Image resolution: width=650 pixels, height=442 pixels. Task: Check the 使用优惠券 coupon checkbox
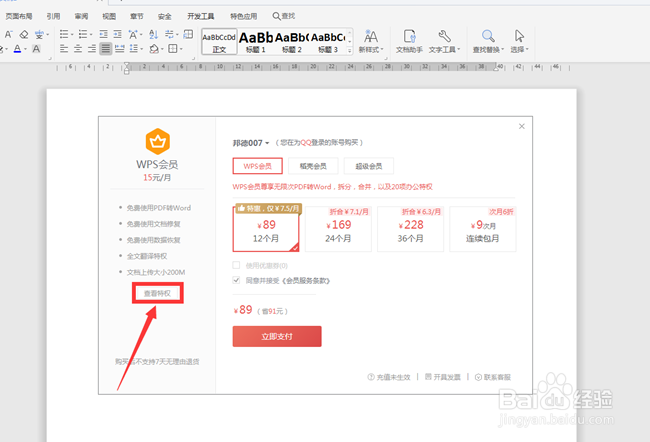236,265
